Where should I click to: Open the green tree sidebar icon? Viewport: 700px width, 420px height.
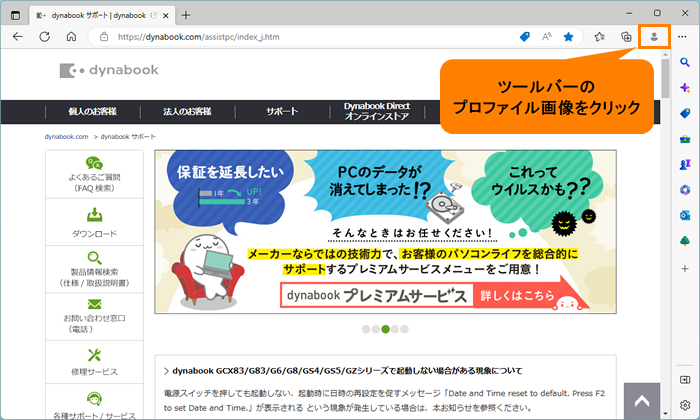tap(685, 241)
